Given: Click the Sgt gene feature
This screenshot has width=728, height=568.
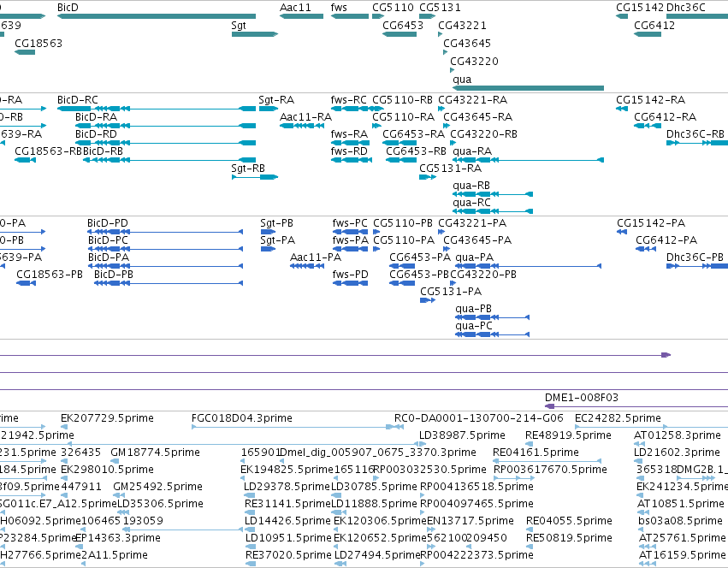Looking at the screenshot, I should point(255,34).
